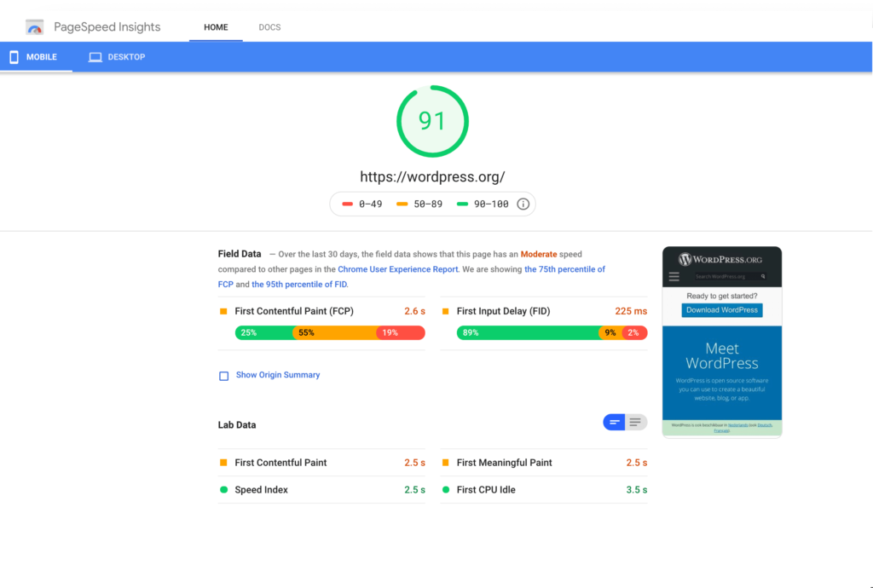Switch to the DESKTOP results tab
This screenshot has width=873, height=588.
(117, 57)
